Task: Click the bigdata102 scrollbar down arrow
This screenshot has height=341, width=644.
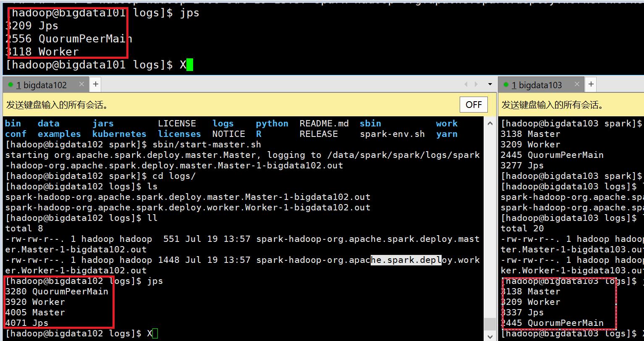Action: point(490,336)
